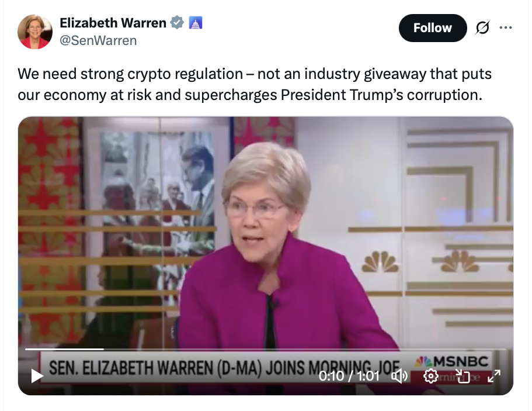Play the Morning Joe video clip
This screenshot has width=532, height=411.
click(x=37, y=376)
